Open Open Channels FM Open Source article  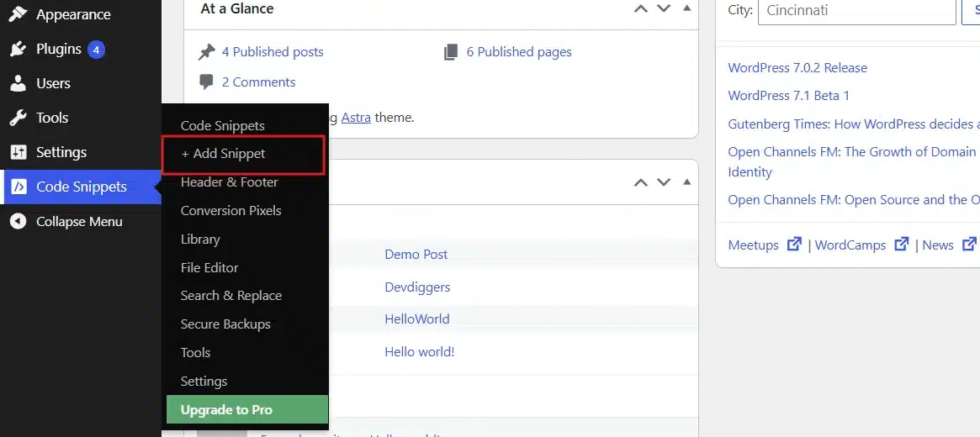click(854, 200)
